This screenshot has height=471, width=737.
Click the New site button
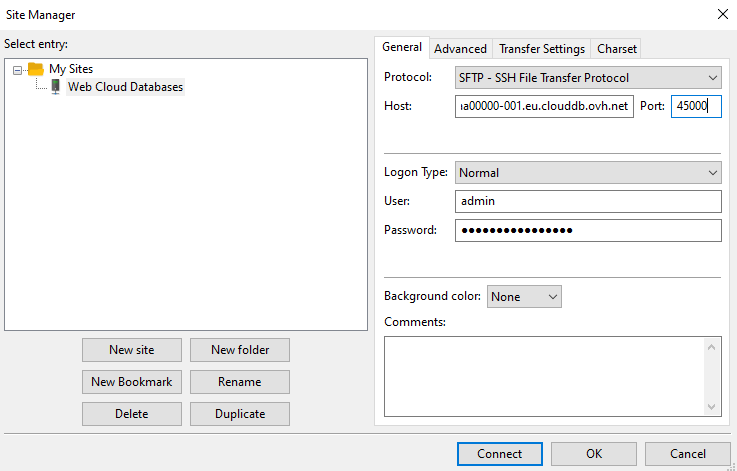132,350
